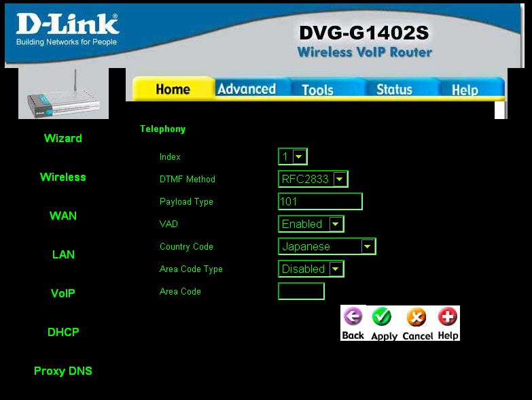
Task: Open Proxy DNS in the sidebar
Action: (63, 371)
